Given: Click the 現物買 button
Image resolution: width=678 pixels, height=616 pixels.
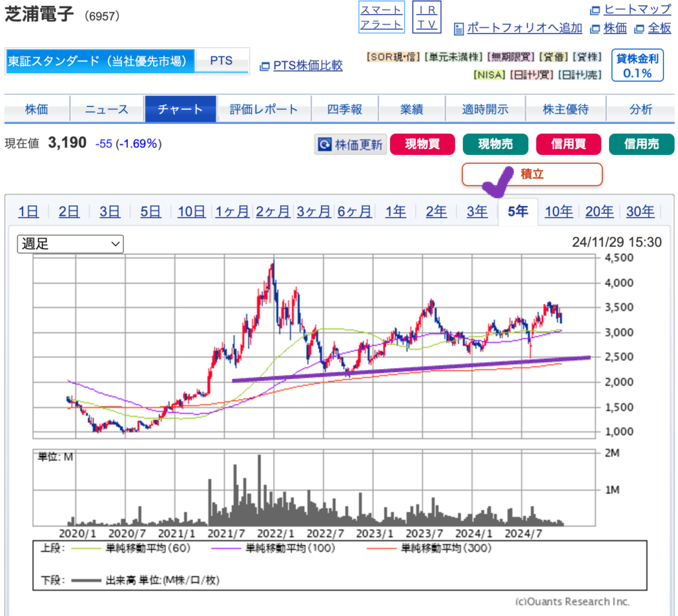Looking at the screenshot, I should click(422, 144).
